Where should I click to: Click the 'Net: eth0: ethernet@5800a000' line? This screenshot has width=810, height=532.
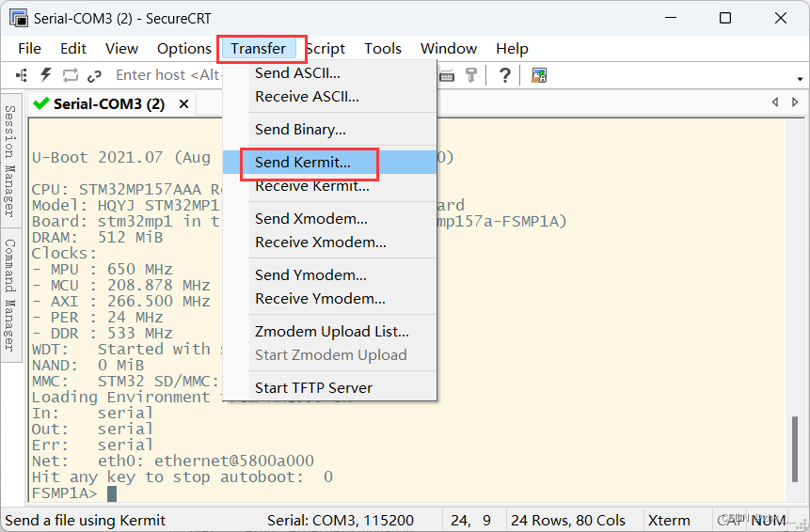tap(172, 462)
